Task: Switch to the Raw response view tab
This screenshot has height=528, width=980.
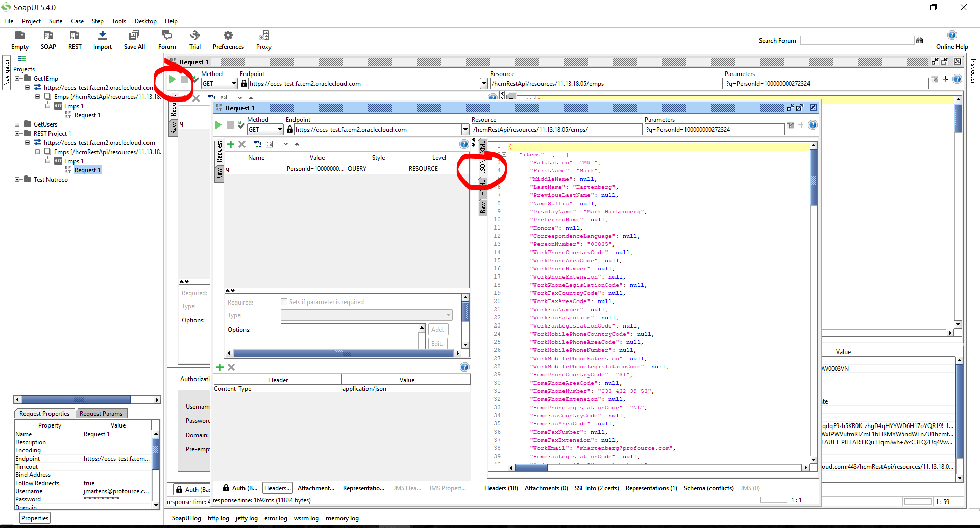Action: click(482, 207)
